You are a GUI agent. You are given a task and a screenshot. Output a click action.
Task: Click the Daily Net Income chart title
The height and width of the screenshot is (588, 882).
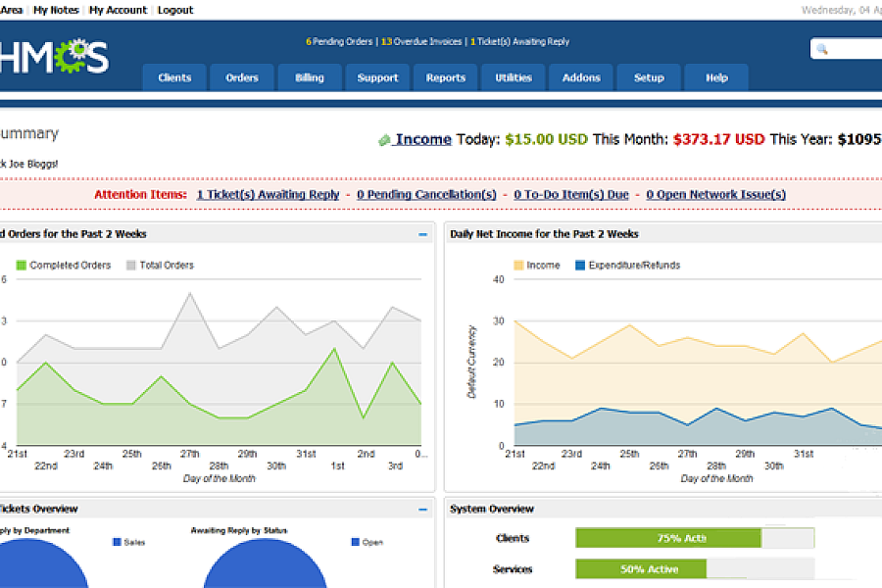pos(544,234)
